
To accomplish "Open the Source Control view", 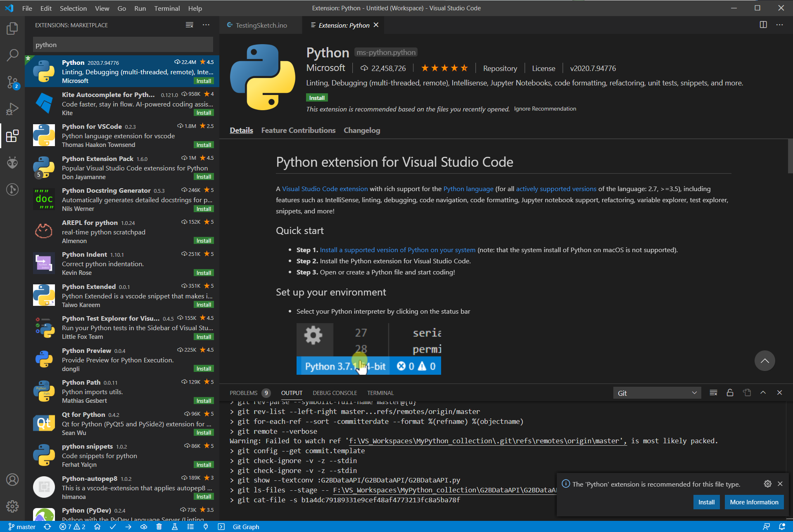I will (12, 82).
